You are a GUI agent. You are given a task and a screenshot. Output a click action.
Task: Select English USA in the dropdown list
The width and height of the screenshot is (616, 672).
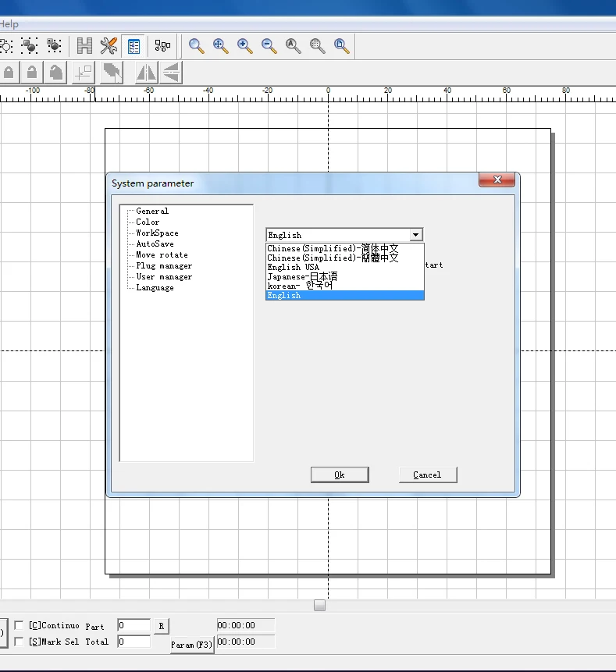point(294,267)
